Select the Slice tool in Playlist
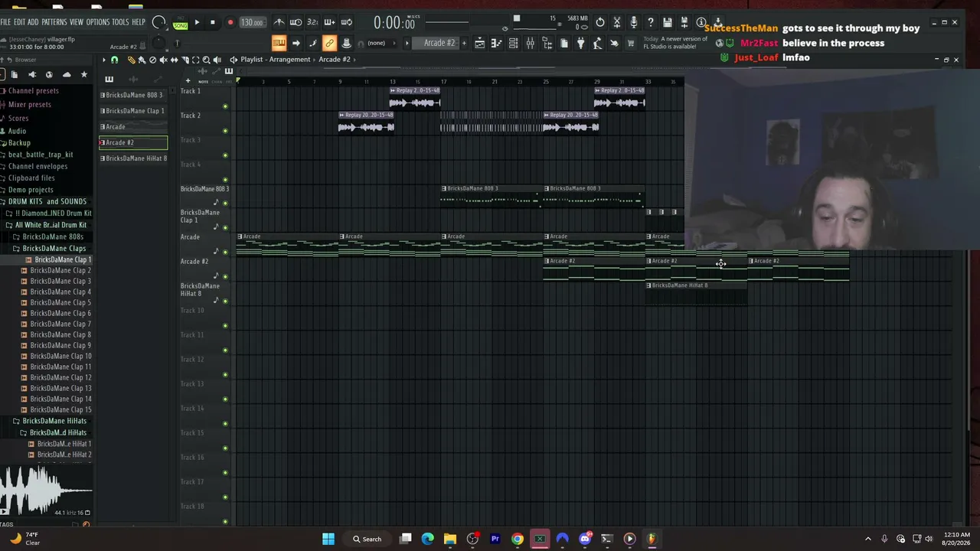980x551 pixels. tap(185, 60)
